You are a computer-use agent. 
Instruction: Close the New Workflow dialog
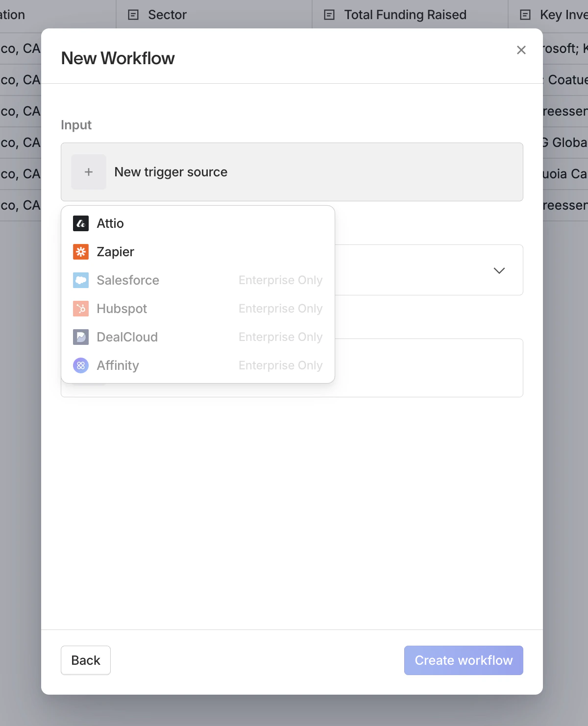(521, 50)
